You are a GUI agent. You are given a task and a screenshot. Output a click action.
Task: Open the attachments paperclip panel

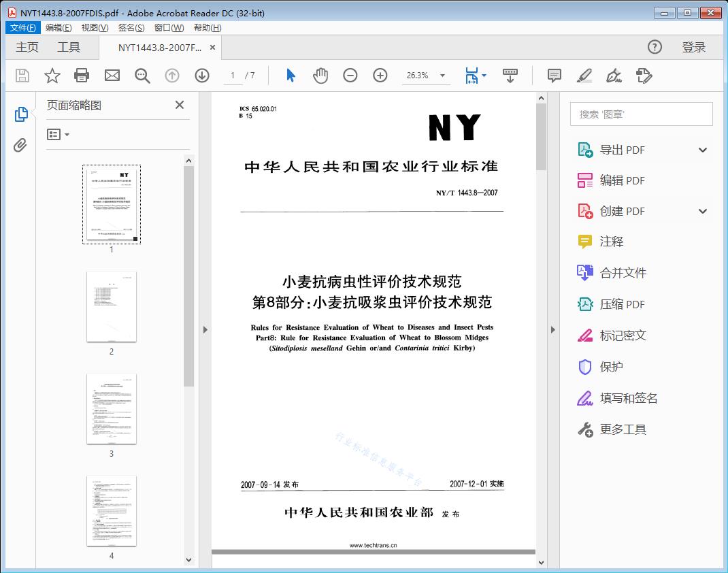click(x=20, y=145)
